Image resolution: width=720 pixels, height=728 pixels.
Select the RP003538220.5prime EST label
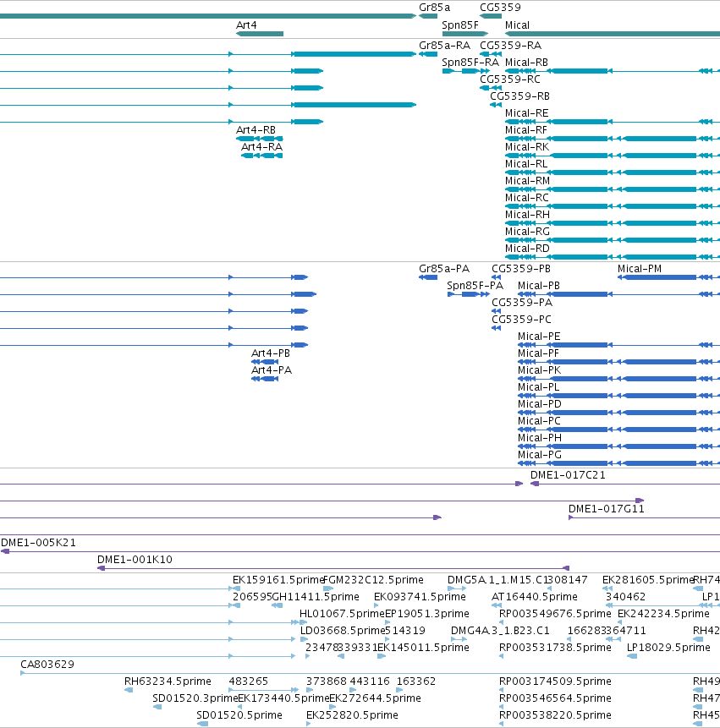click(x=555, y=715)
